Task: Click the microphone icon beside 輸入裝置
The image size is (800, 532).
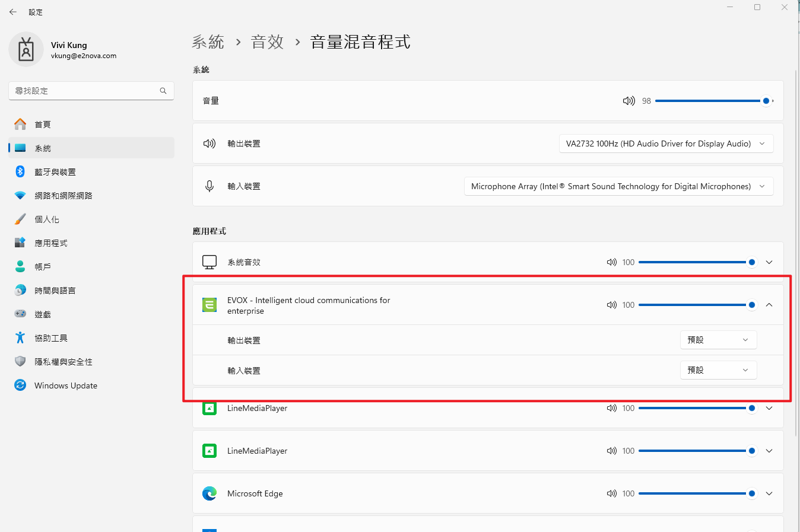Action: coord(209,186)
